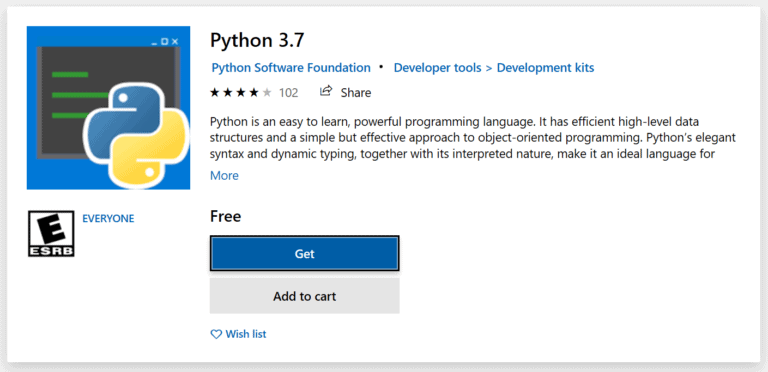Viewport: 768px width, 372px height.
Task: Open the 102 ratings count
Action: (x=288, y=93)
